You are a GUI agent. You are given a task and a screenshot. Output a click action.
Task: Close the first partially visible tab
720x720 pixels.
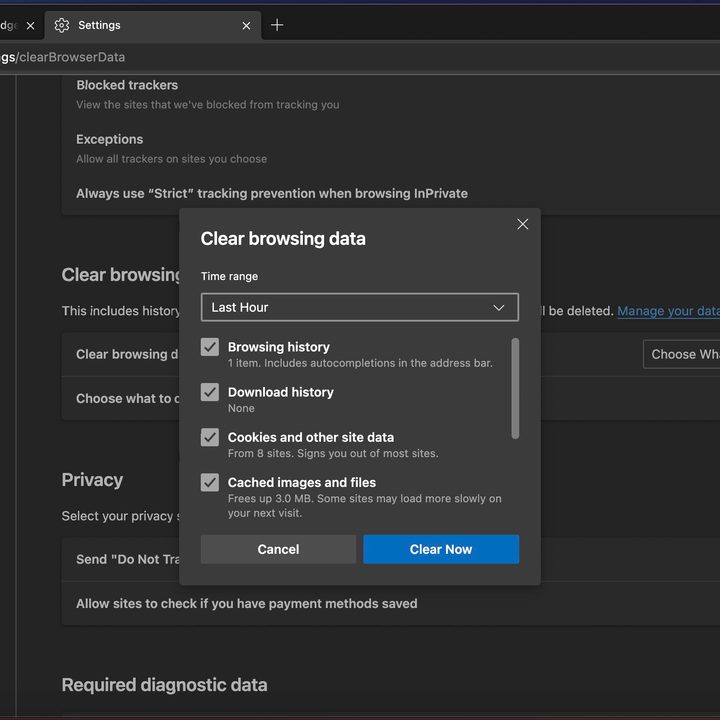(x=30, y=26)
